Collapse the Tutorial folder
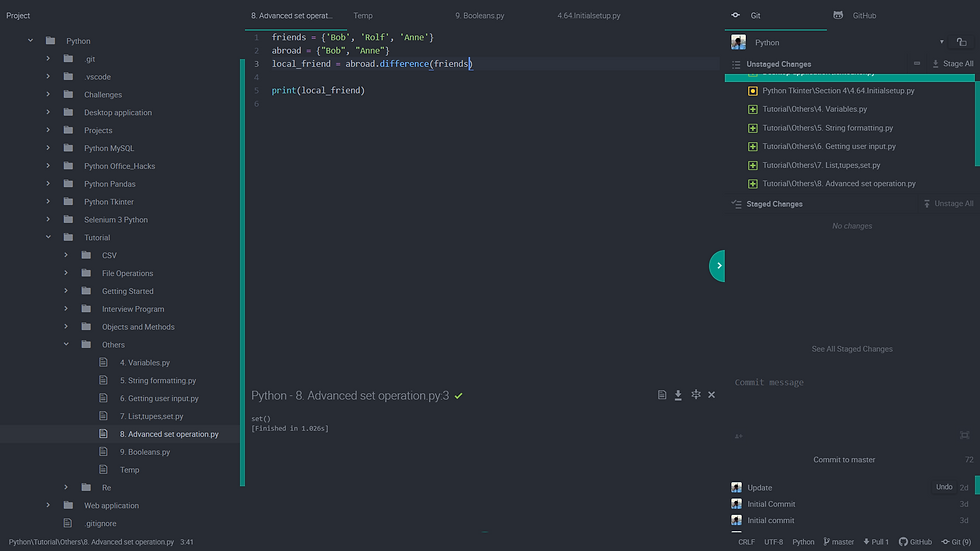This screenshot has width=980, height=551. [x=48, y=237]
